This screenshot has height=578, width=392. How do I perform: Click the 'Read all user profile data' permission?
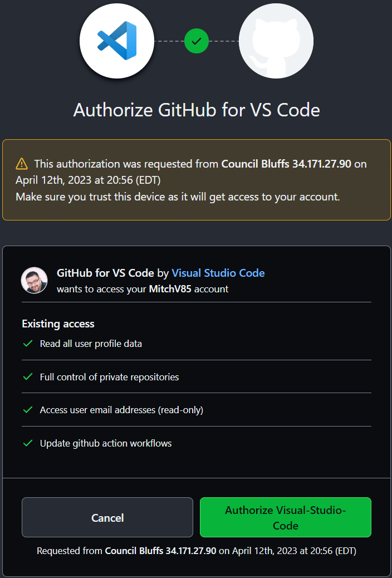(x=91, y=344)
